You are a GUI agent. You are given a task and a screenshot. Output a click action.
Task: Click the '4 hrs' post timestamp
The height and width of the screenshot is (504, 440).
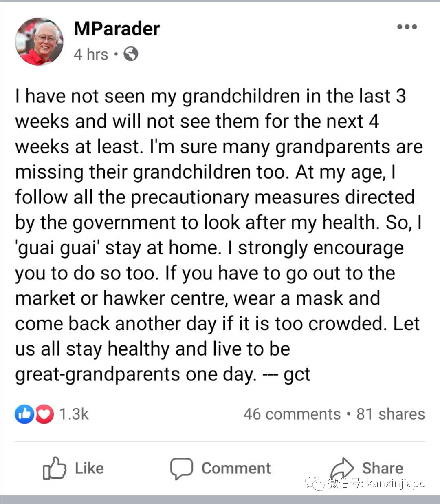90,54
